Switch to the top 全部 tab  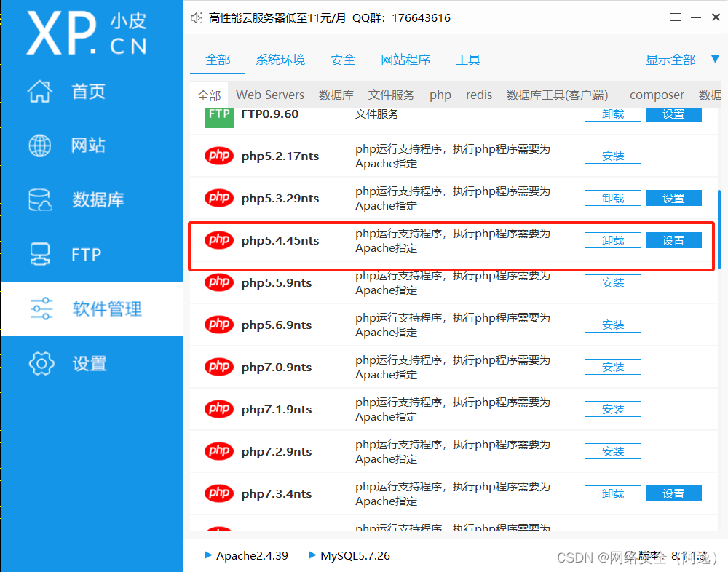click(218, 60)
